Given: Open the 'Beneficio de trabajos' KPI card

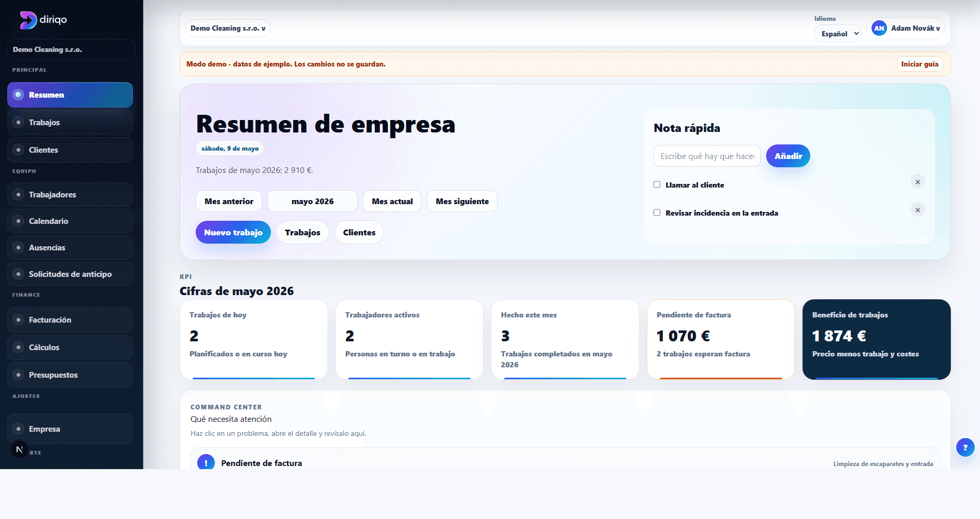Looking at the screenshot, I should 877,339.
